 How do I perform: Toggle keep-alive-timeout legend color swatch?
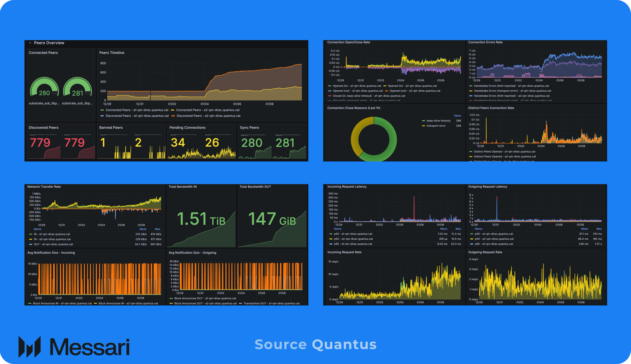click(423, 121)
